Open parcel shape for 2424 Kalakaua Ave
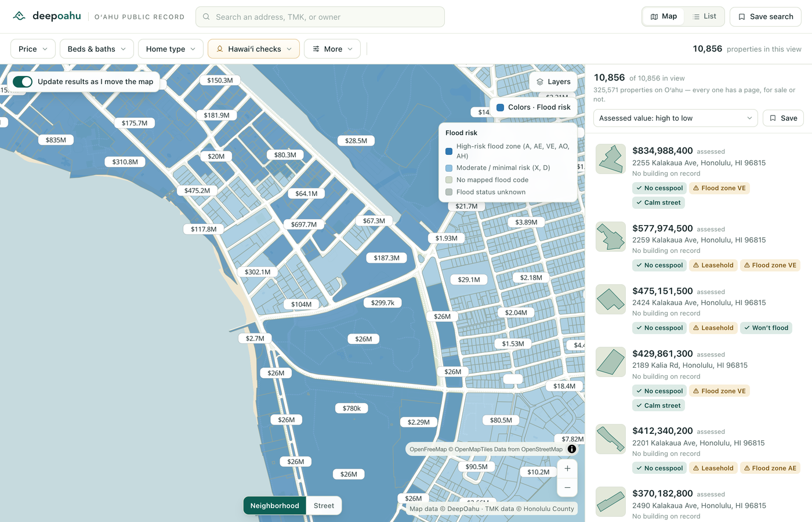This screenshot has width=812, height=522. click(x=611, y=299)
